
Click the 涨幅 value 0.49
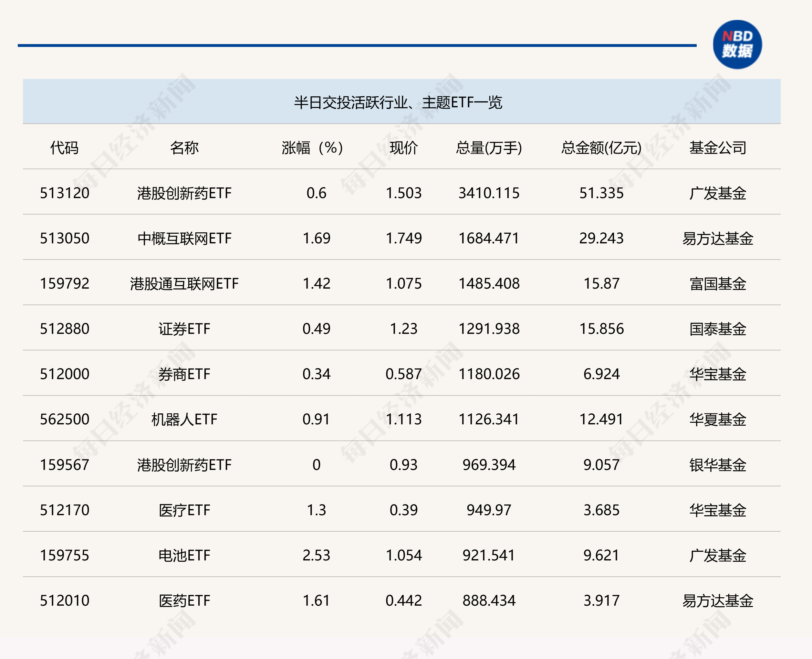click(x=316, y=328)
